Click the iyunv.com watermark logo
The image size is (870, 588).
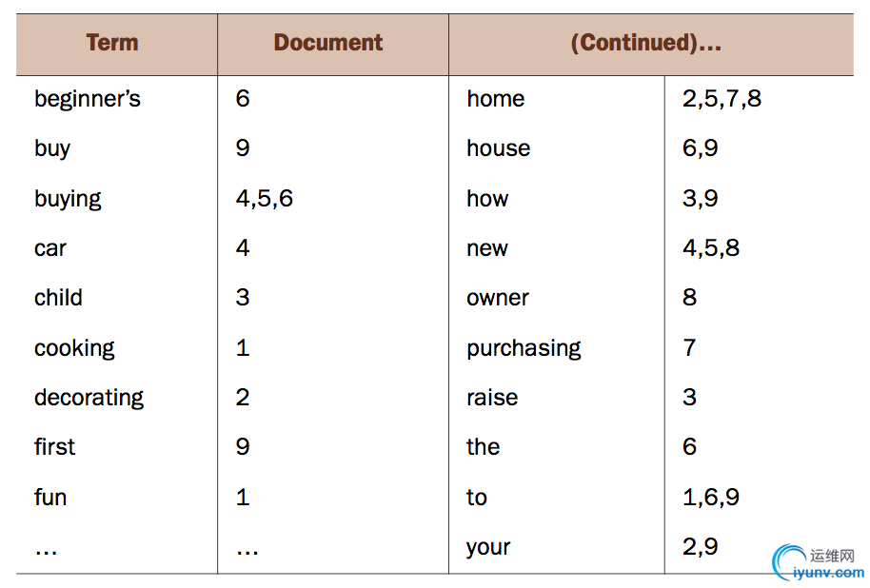[819, 563]
